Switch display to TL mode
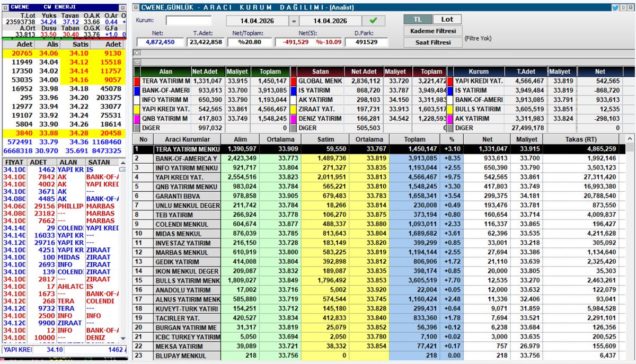Screen dimensions: 636x364 point(418,19)
